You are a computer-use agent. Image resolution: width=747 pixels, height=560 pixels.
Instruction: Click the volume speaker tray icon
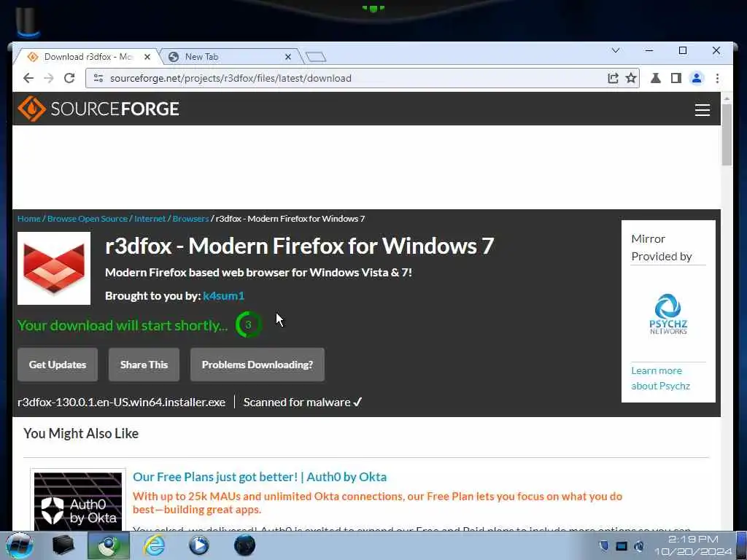pos(639,545)
